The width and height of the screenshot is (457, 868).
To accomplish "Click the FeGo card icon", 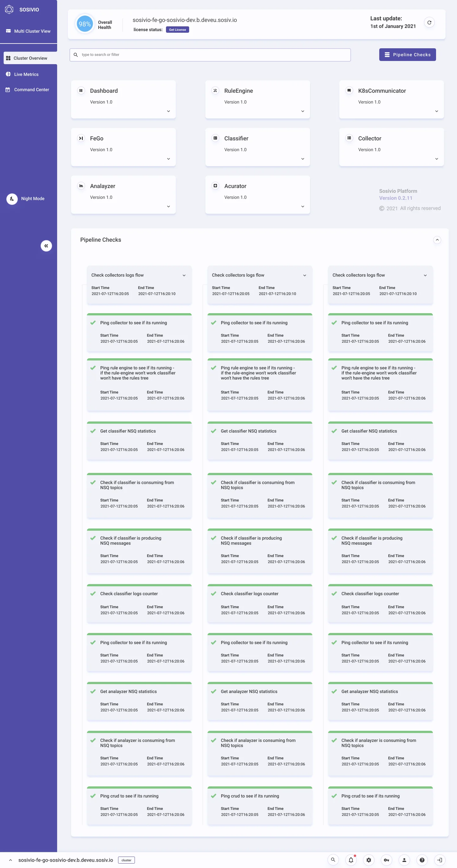I will pyautogui.click(x=81, y=138).
